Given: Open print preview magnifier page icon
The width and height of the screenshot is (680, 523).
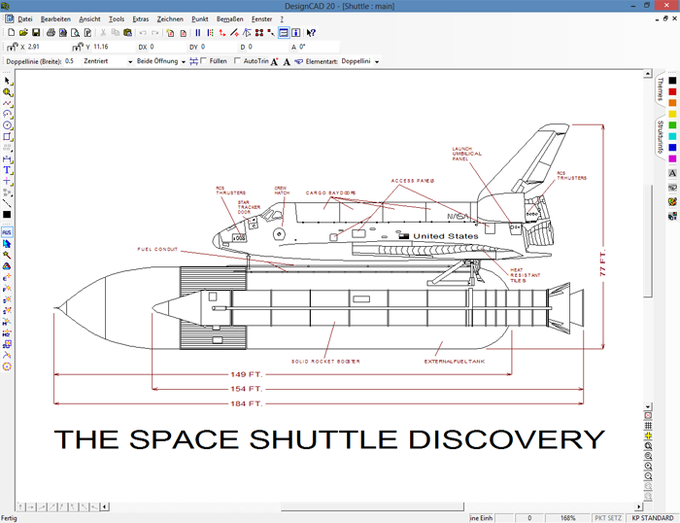Looking at the screenshot, I should [75, 33].
